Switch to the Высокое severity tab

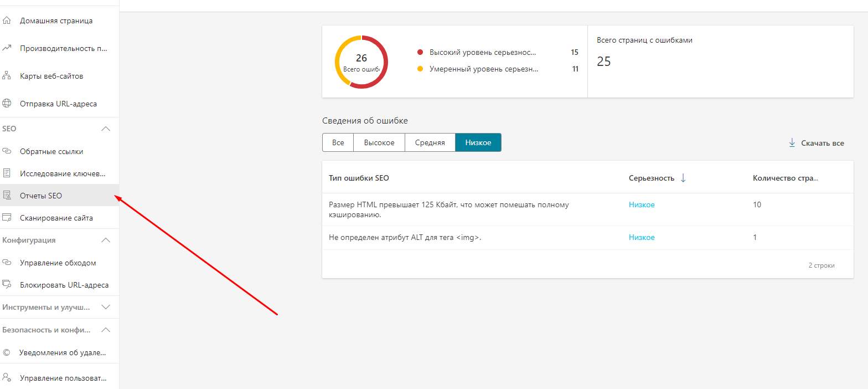(379, 142)
